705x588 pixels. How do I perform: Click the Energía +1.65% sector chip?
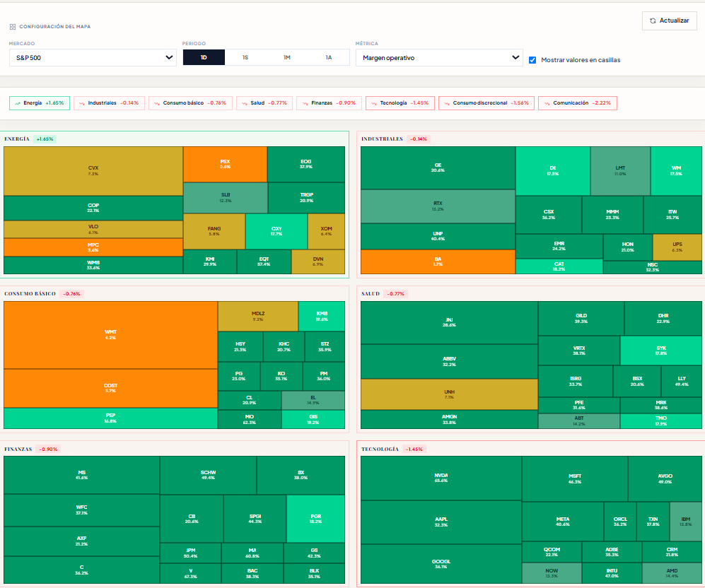click(x=40, y=103)
